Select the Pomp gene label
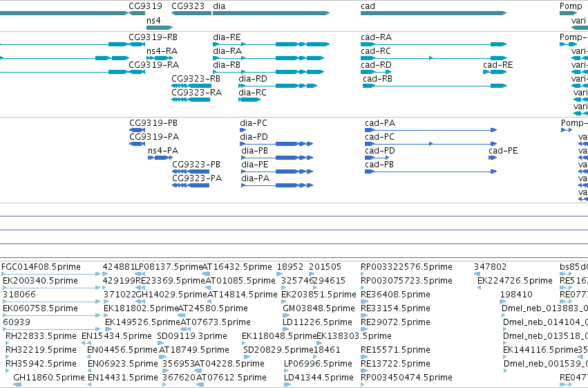 tap(571, 6)
